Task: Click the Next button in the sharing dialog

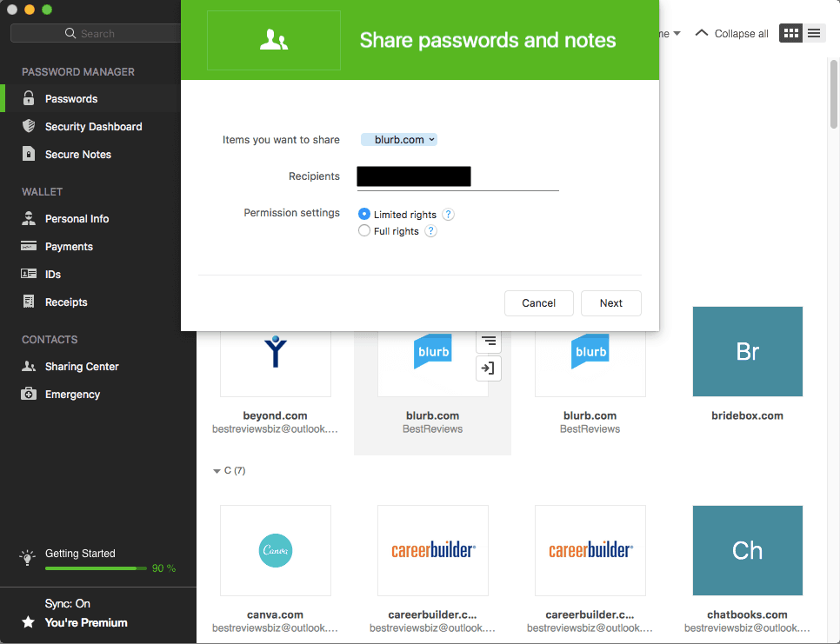Action: tap(610, 302)
